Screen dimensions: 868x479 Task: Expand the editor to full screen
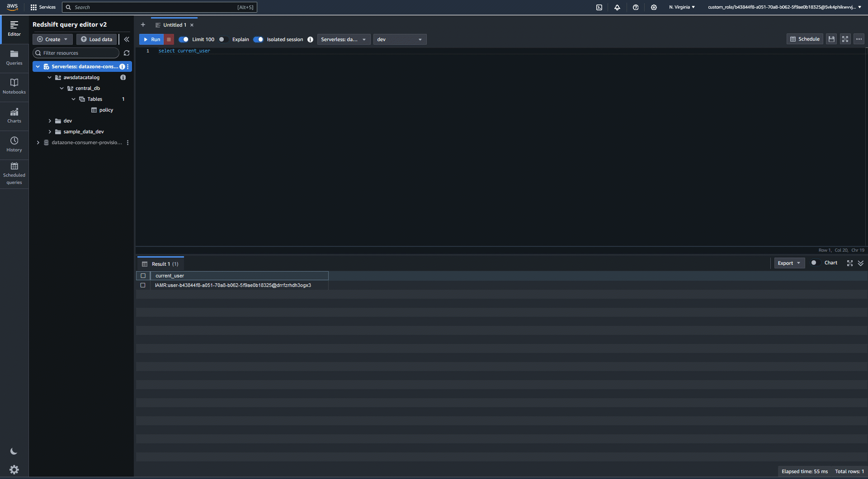(845, 39)
